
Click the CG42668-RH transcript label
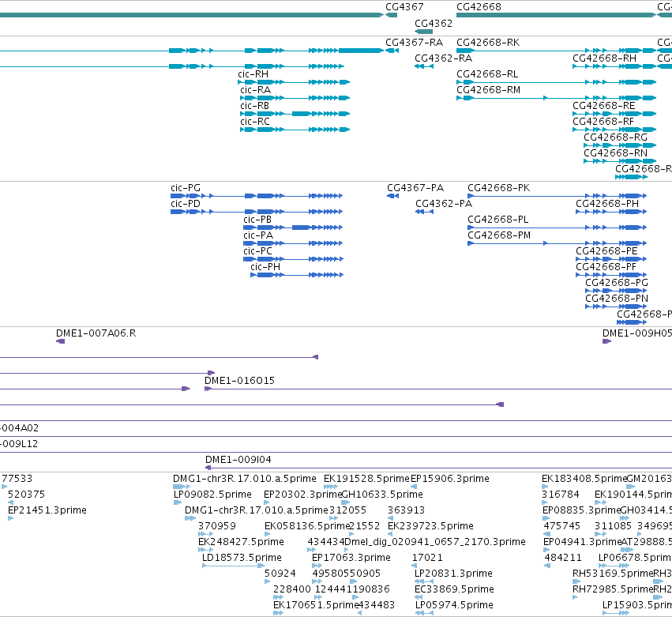pyautogui.click(x=604, y=58)
